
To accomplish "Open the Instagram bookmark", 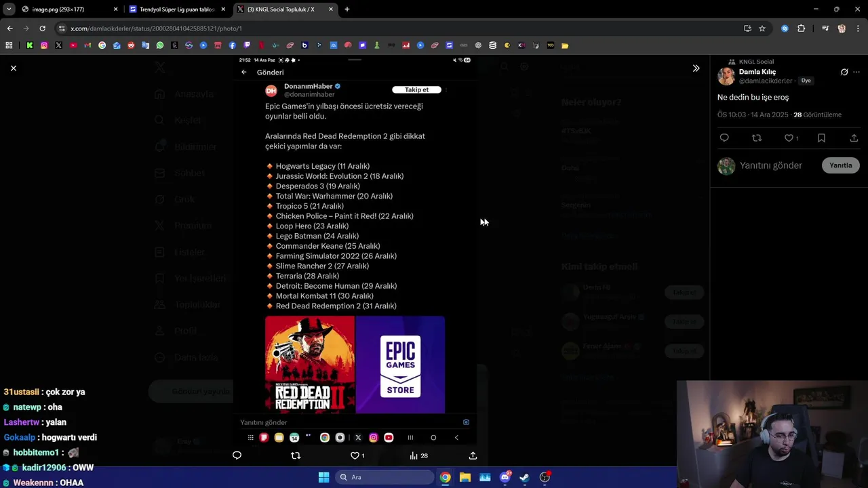I will coord(44,45).
